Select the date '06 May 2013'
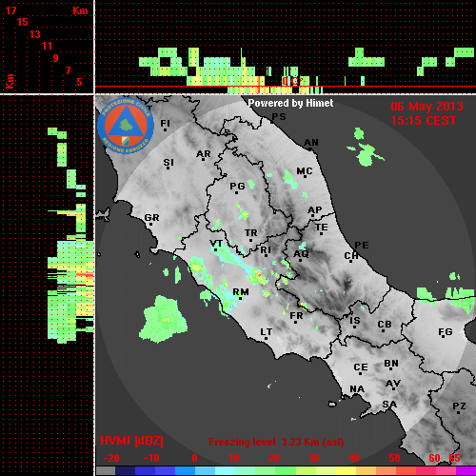Viewport: 476px width, 476px height. (426, 107)
